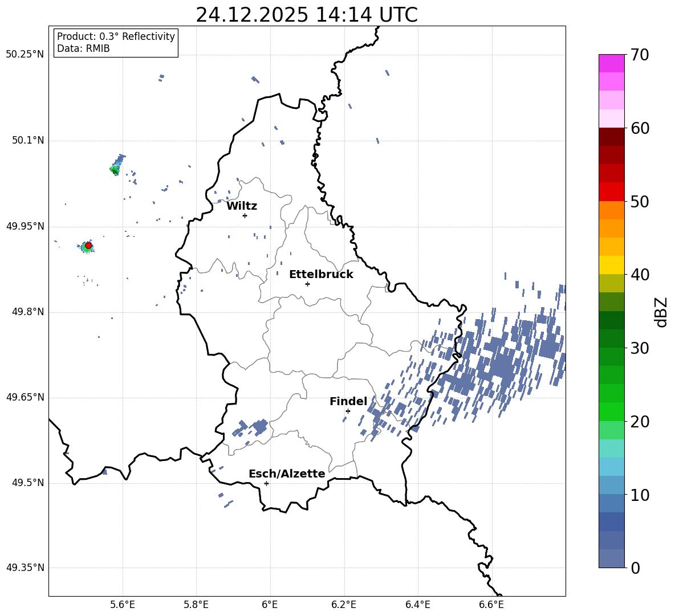
Task: Click the light blue colorbar segment above 10
Action: click(611, 485)
